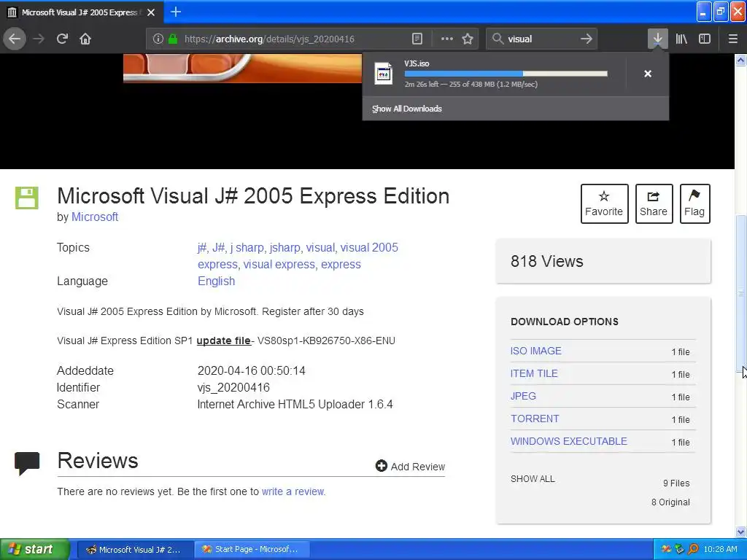Close the Microsoft Visual J# tab

click(x=151, y=12)
